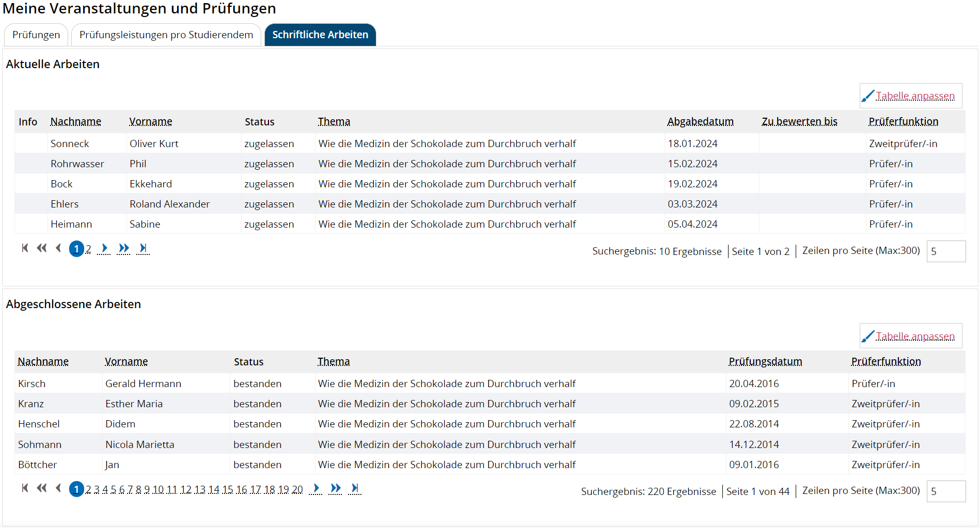Open page 15 of Abgeschlossene Arbeiten
The height and width of the screenshot is (528, 980).
coord(228,489)
